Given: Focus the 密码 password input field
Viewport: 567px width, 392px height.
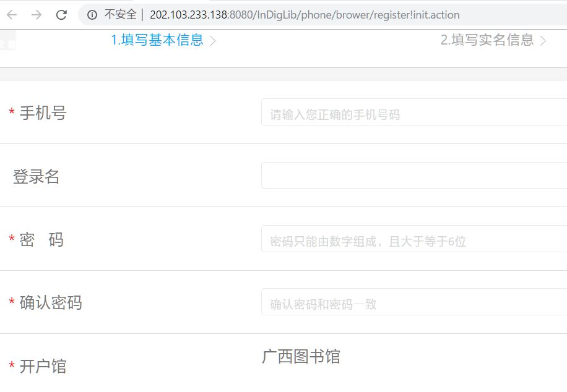Looking at the screenshot, I should click(413, 239).
